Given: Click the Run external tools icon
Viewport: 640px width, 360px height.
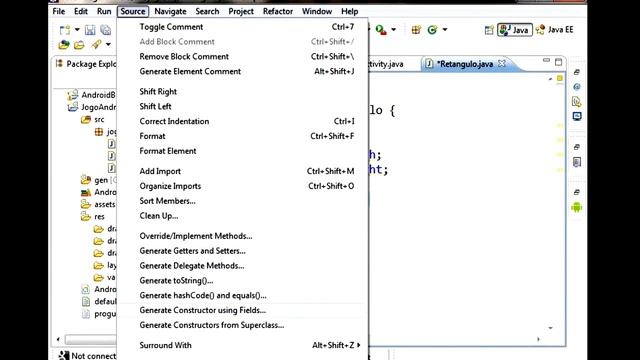Looking at the screenshot, I should click(x=381, y=30).
